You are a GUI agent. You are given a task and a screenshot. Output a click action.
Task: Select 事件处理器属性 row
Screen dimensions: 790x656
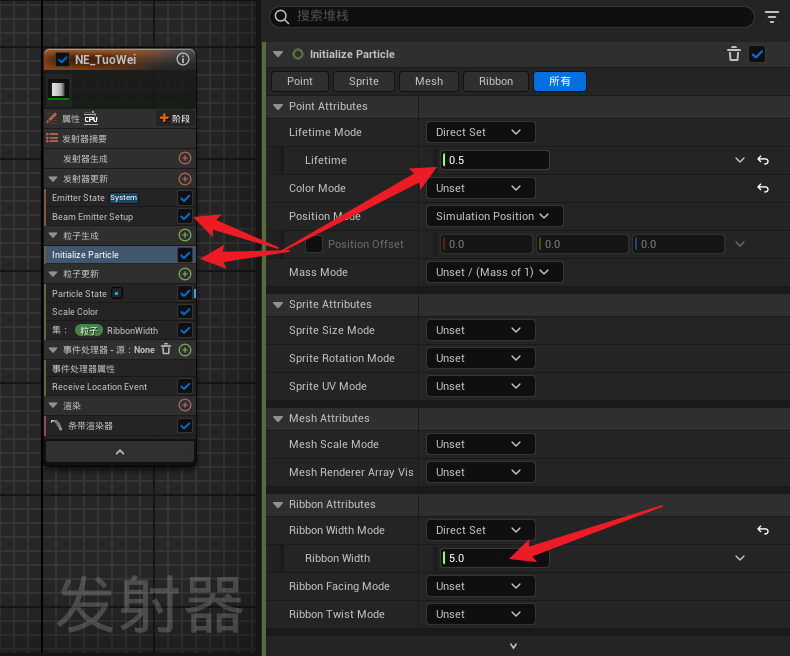(120, 368)
